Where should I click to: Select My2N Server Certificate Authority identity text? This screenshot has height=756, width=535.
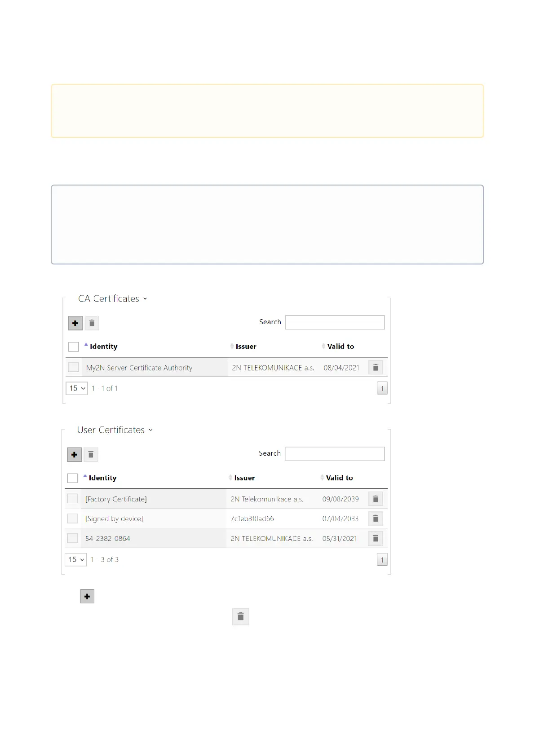coord(139,368)
